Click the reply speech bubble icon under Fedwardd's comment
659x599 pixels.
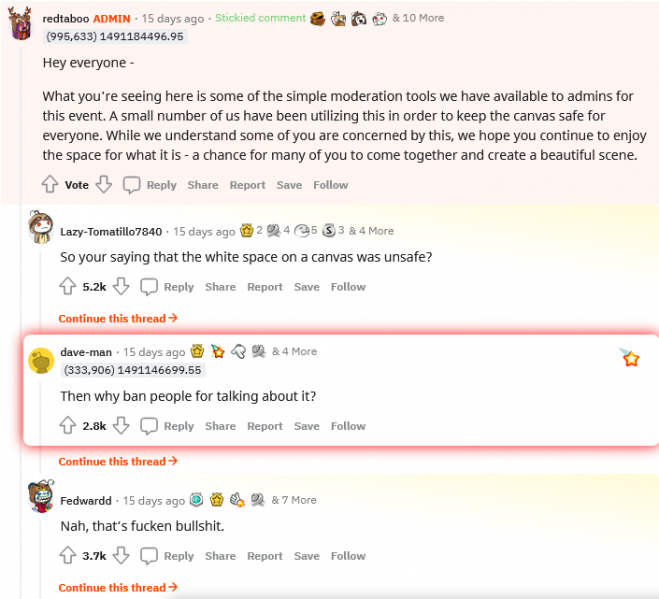click(149, 555)
